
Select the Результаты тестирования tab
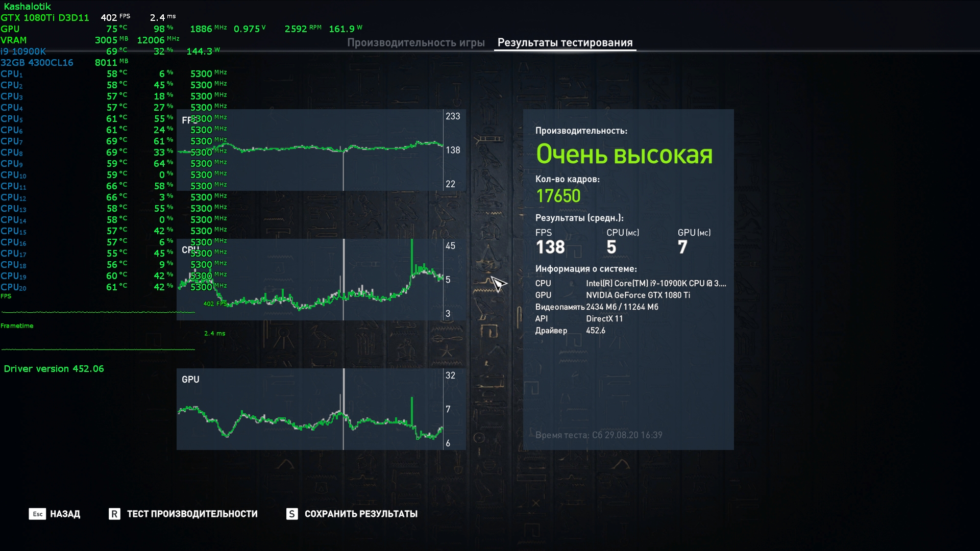coord(565,43)
